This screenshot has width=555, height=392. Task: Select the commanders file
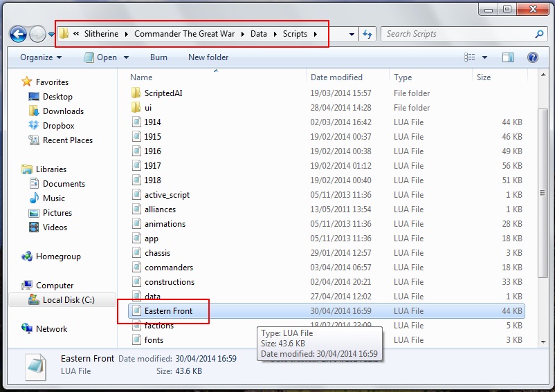click(x=169, y=268)
